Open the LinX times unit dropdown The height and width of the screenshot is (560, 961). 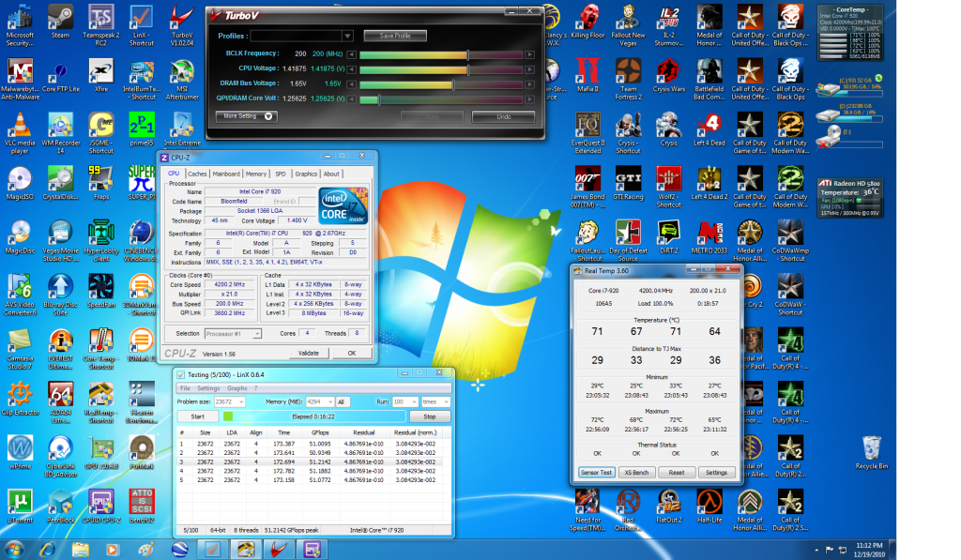pyautogui.click(x=446, y=401)
